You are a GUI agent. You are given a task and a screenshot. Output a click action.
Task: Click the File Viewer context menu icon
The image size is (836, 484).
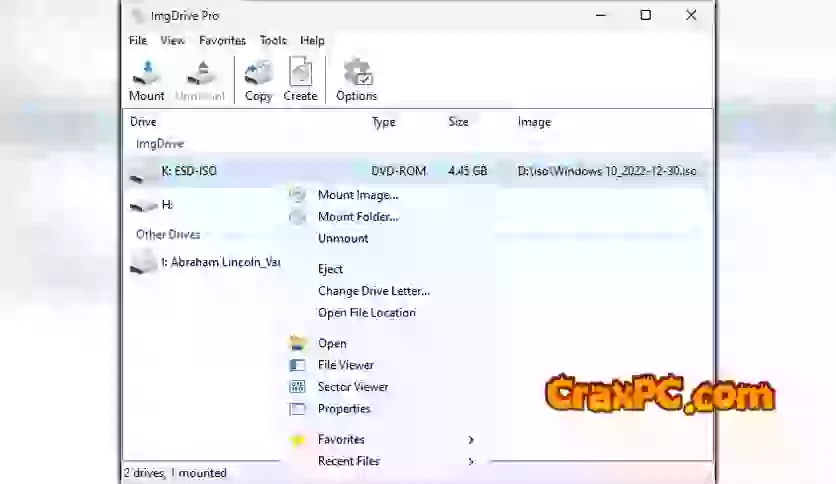point(297,365)
